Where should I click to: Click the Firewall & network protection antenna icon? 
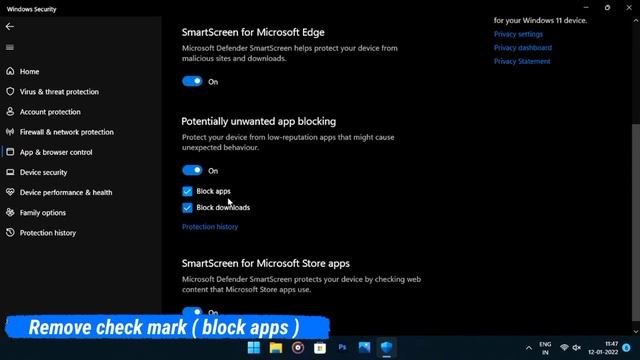click(x=10, y=132)
